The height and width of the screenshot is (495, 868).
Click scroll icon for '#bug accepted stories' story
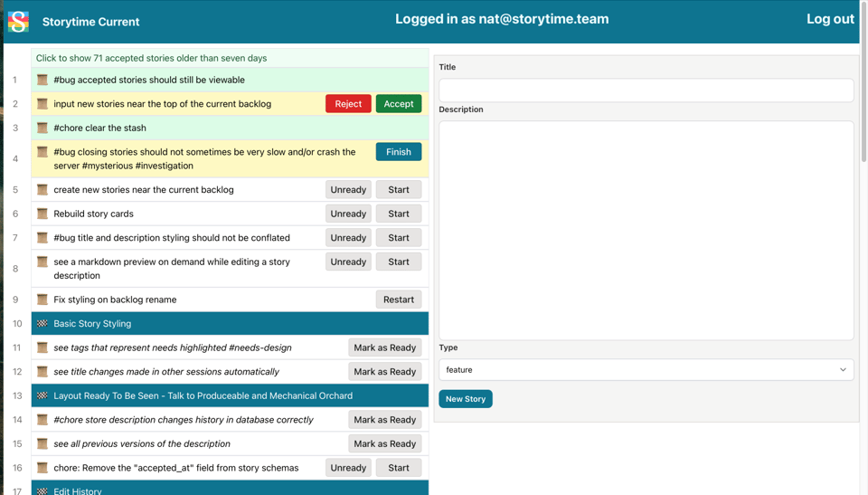coord(42,80)
